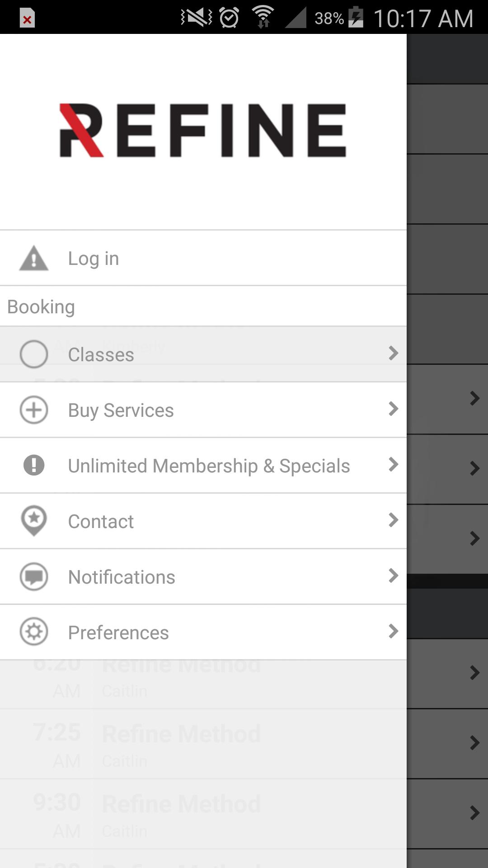This screenshot has height=868, width=488.
Task: Open the Contact menu label
Action: [x=101, y=521]
